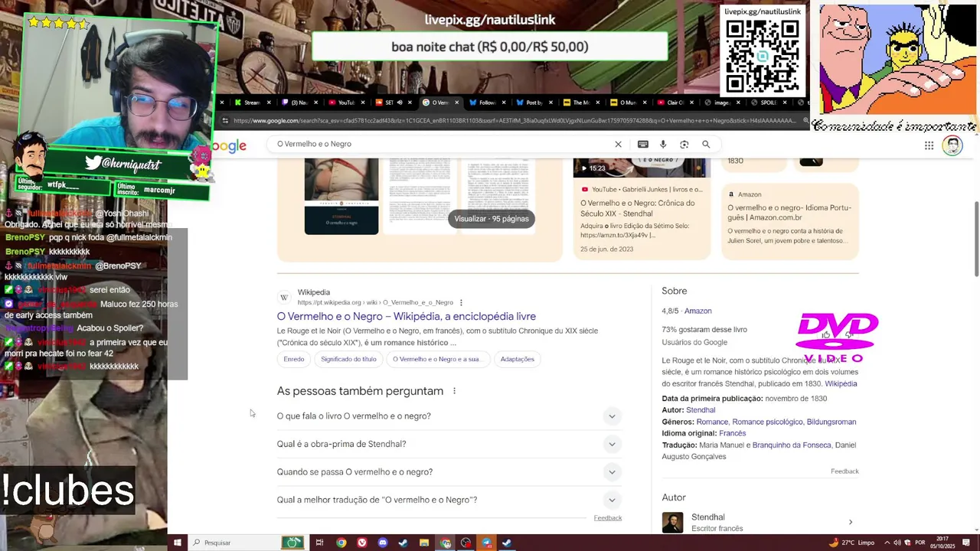Clear the Google search box text
Image resolution: width=980 pixels, height=551 pixels.
[618, 144]
